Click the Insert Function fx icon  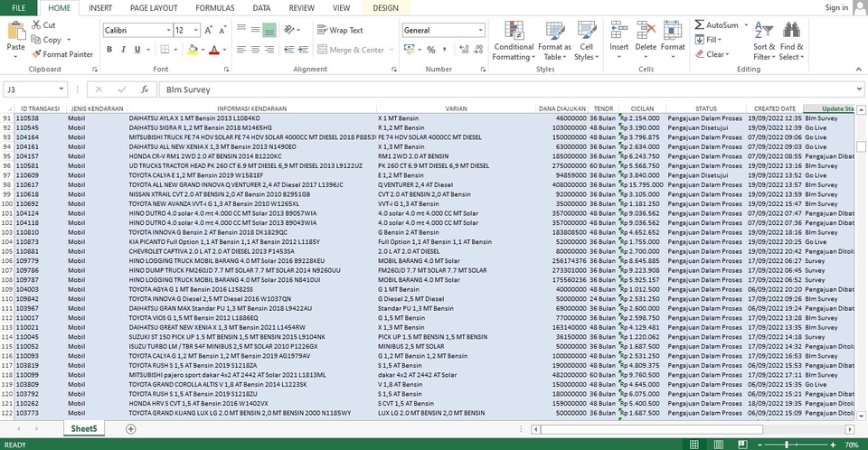coord(144,90)
